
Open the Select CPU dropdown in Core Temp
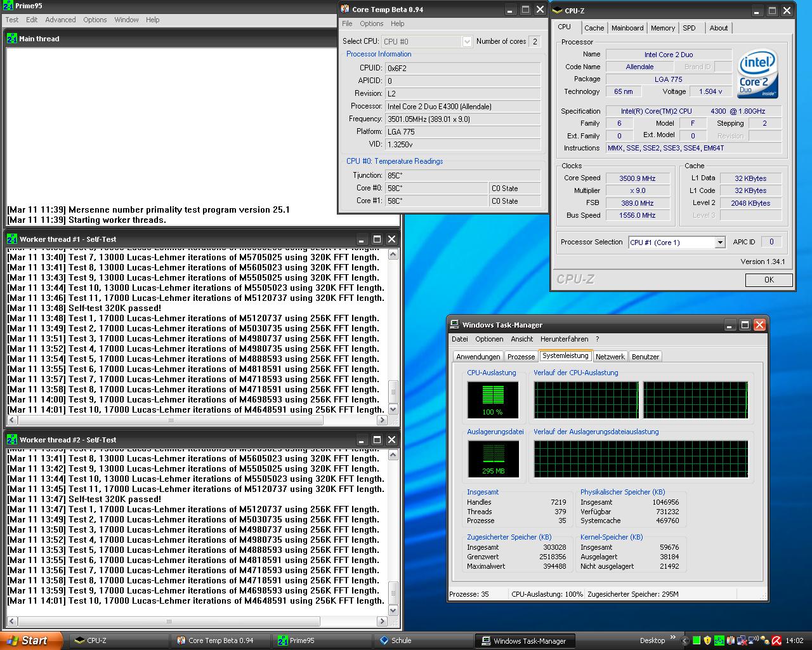click(467, 41)
